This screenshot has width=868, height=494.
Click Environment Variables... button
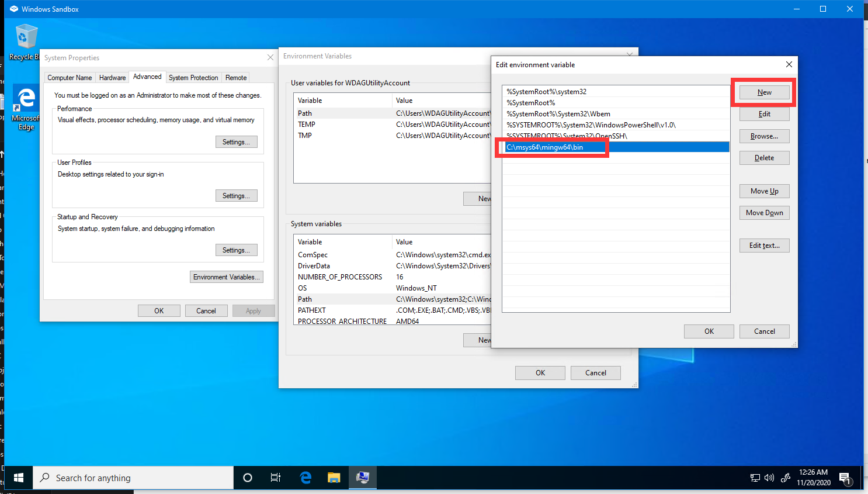tap(227, 277)
